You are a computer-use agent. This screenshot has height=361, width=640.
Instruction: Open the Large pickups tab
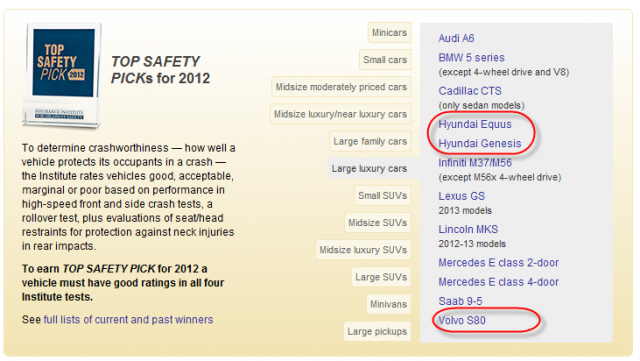tap(377, 331)
